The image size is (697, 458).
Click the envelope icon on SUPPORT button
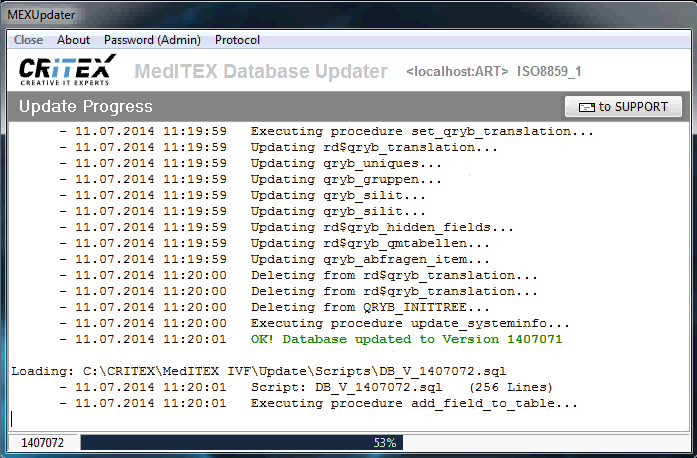586,107
